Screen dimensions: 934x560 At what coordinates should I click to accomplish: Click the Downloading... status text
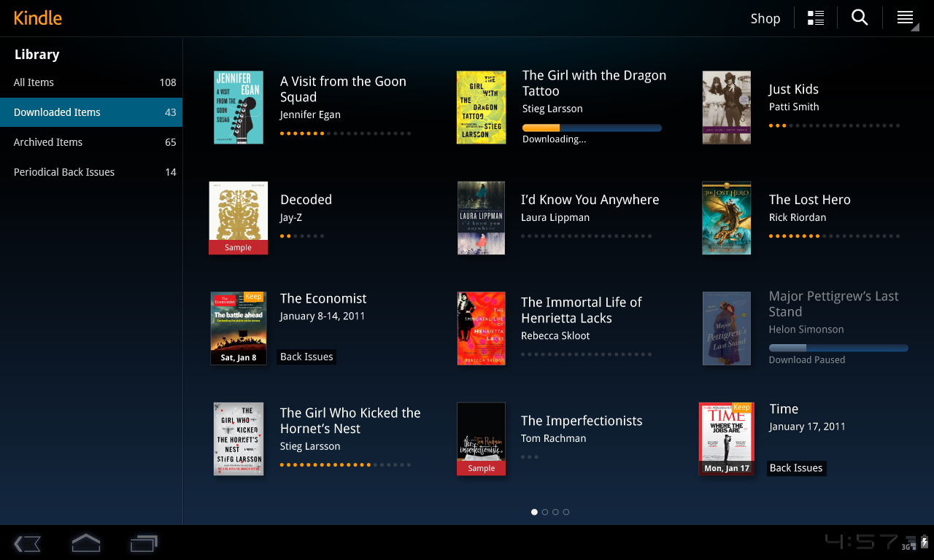coord(554,139)
